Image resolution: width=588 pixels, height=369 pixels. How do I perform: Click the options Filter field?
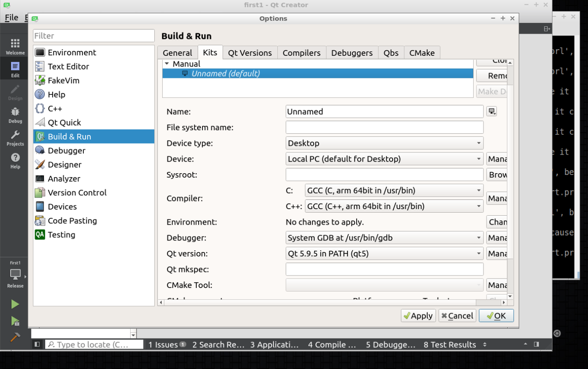94,36
